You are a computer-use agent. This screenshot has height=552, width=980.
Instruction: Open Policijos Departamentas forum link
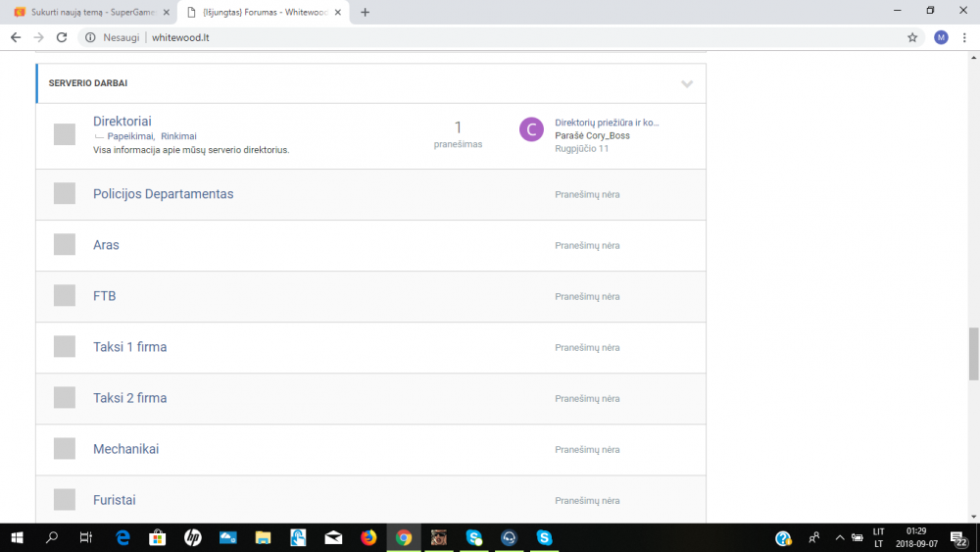coord(163,194)
